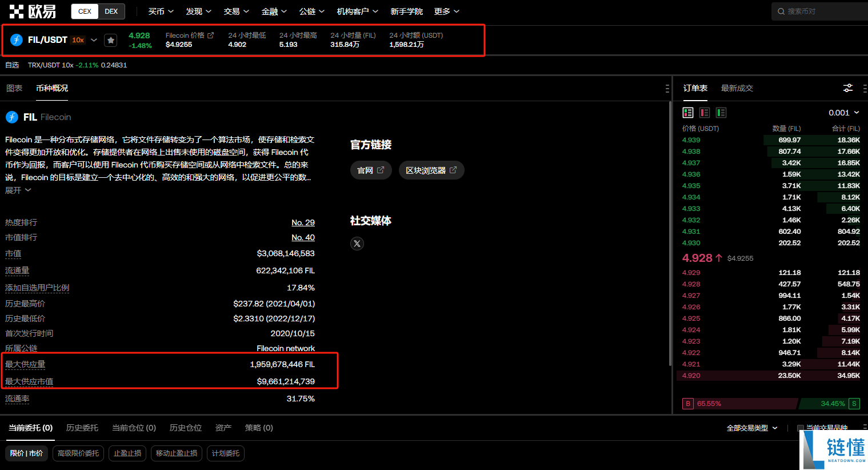The height and width of the screenshot is (470, 868).
Task: Switch to DEX mode
Action: click(x=111, y=11)
